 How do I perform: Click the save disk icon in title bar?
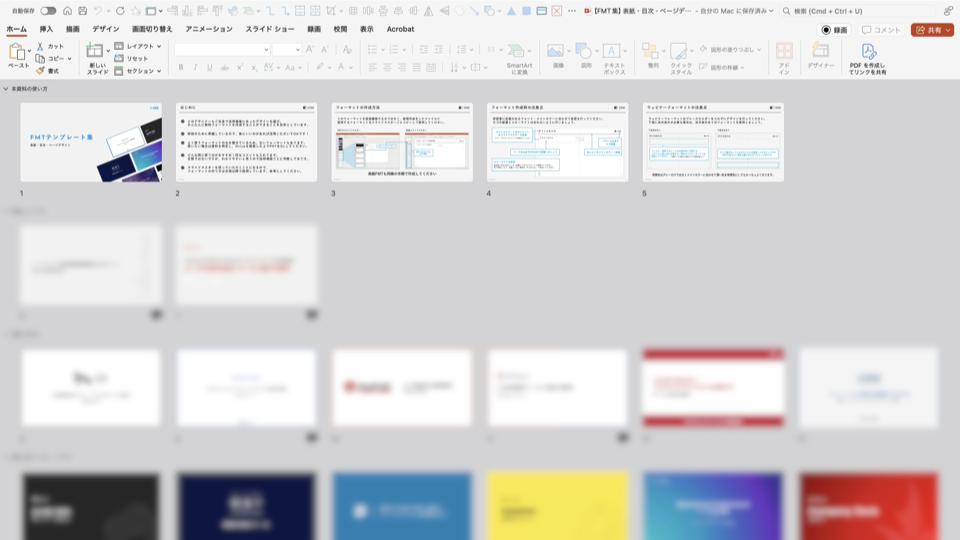[82, 11]
